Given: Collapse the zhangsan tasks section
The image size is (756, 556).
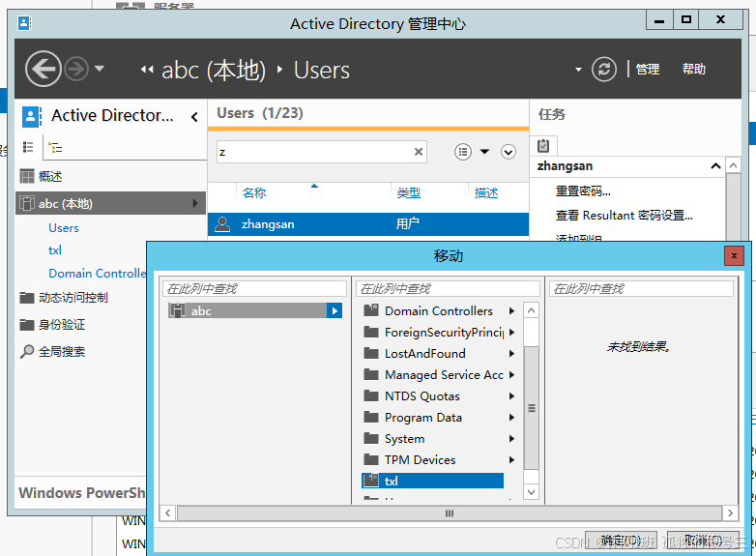Looking at the screenshot, I should (715, 166).
